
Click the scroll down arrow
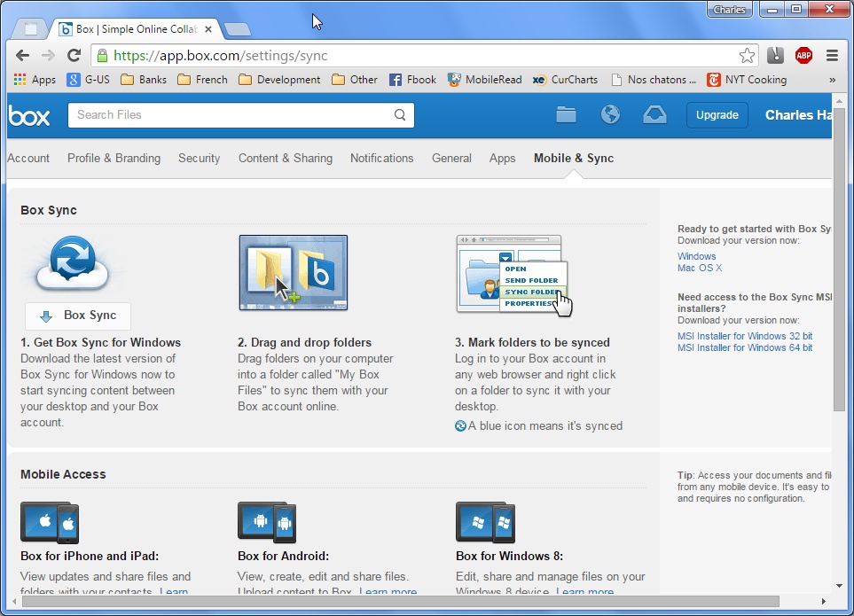click(839, 586)
